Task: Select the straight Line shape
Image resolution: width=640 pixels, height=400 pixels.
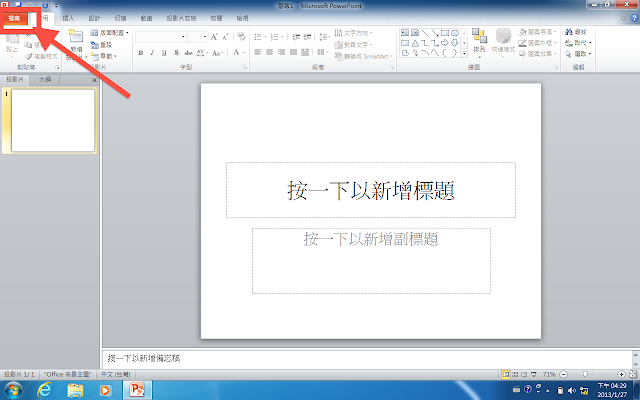Action: [425, 33]
